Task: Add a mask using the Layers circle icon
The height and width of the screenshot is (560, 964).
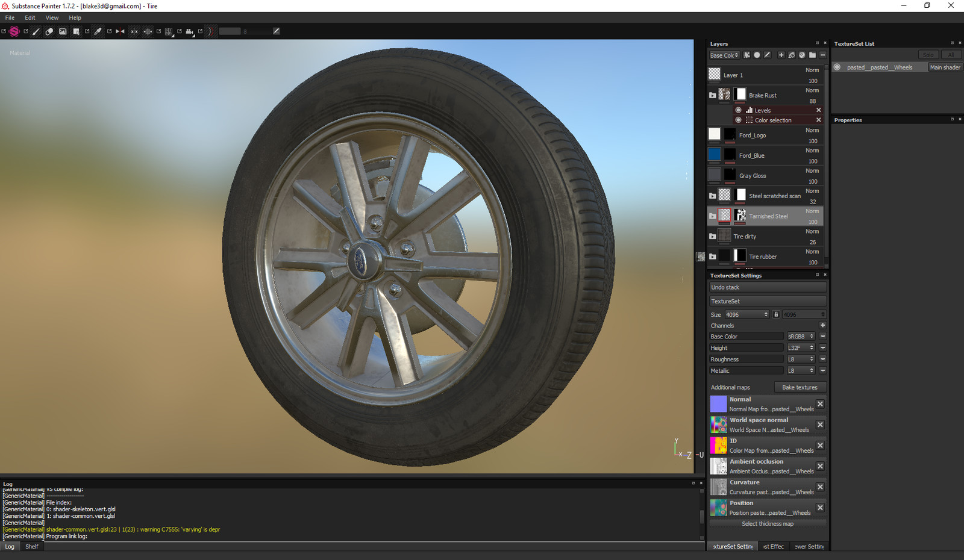Action: coord(757,55)
